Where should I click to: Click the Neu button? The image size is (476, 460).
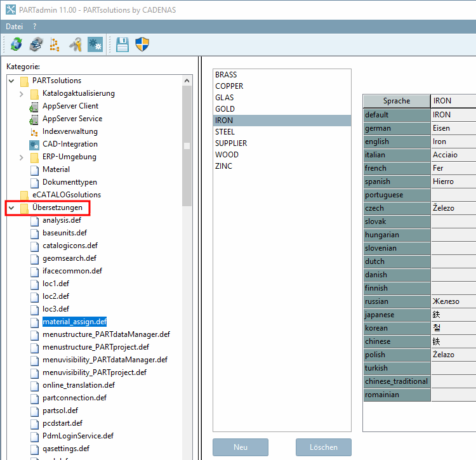tap(240, 447)
